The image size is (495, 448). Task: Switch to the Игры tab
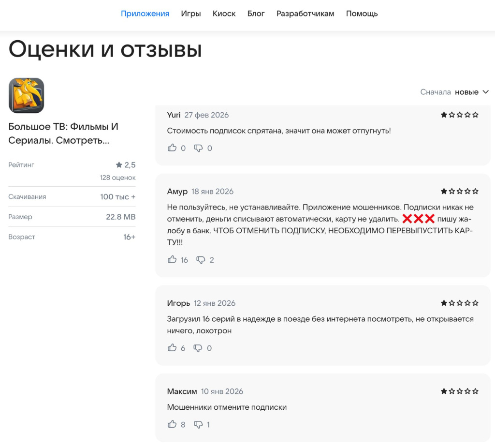pos(191,14)
